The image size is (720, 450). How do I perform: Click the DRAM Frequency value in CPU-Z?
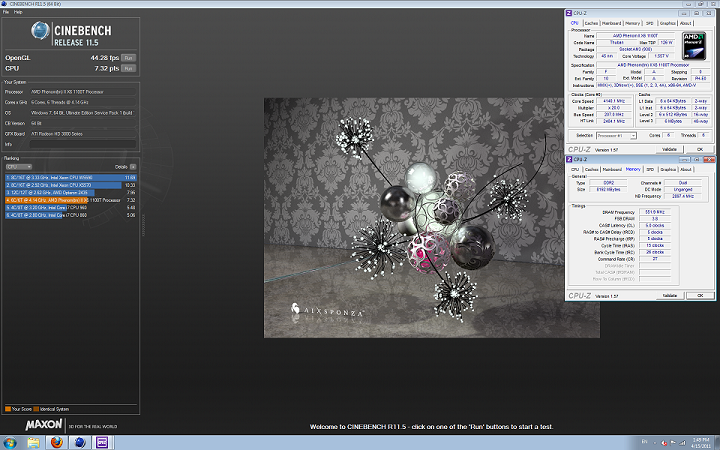point(654,212)
